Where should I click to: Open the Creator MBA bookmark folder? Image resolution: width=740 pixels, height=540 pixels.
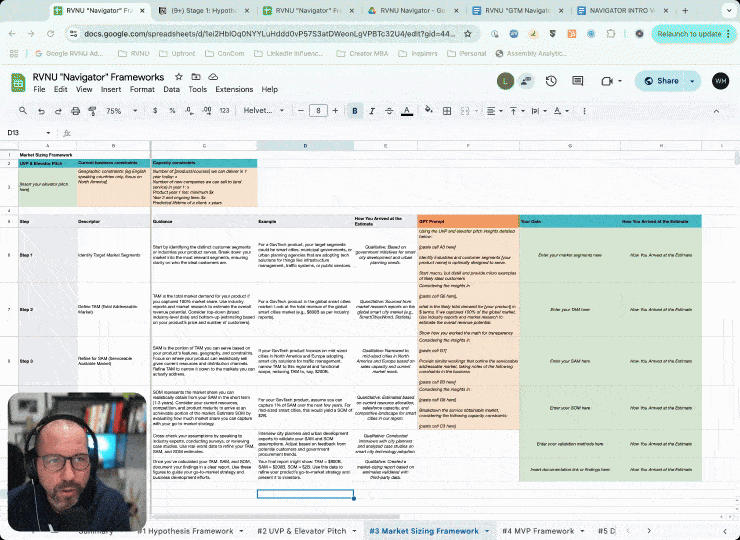tap(362, 53)
